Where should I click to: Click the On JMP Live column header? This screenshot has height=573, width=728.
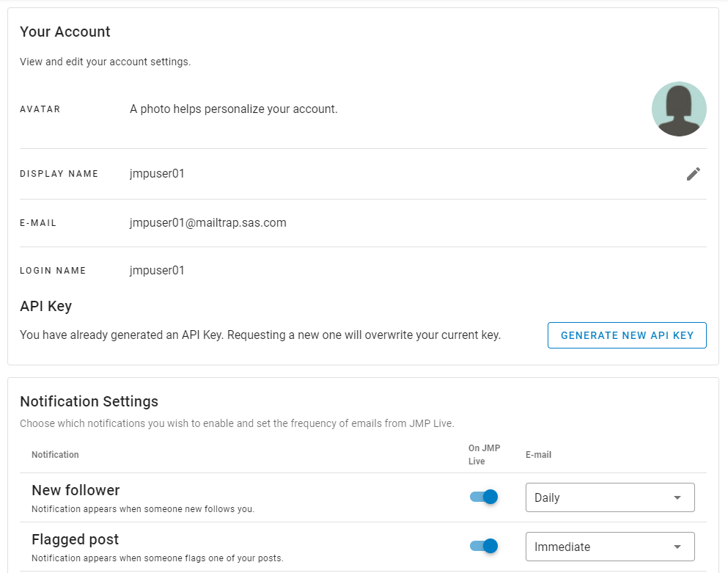point(483,454)
